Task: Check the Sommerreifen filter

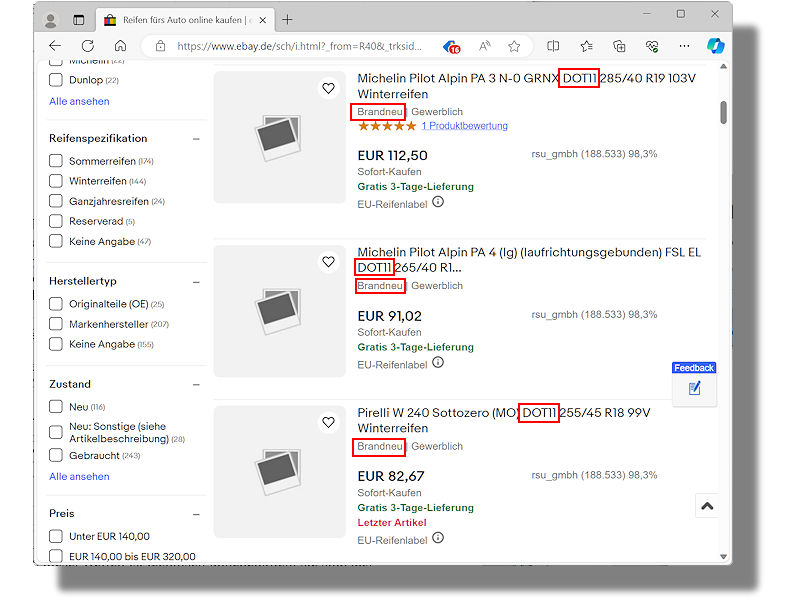Action: tap(56, 161)
